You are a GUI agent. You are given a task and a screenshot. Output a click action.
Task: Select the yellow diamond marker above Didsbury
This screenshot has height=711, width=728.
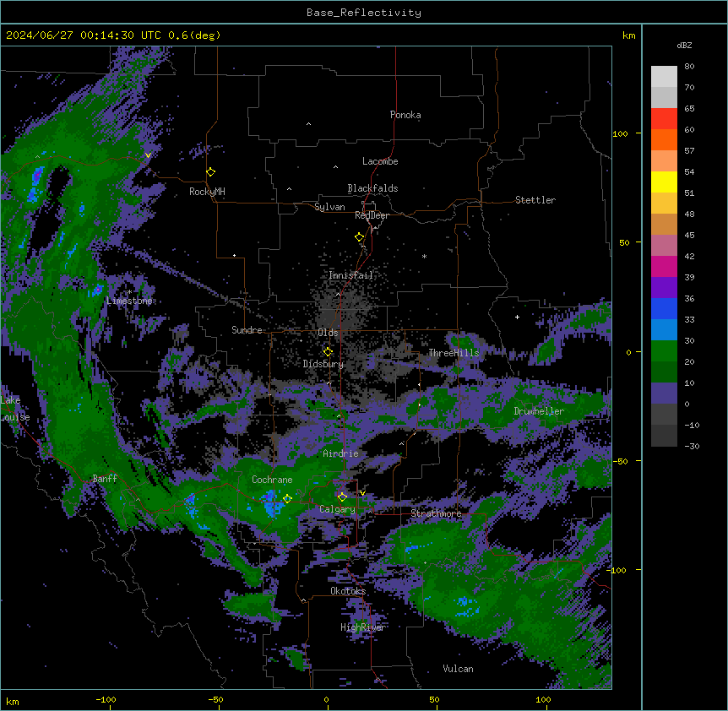pyautogui.click(x=328, y=352)
